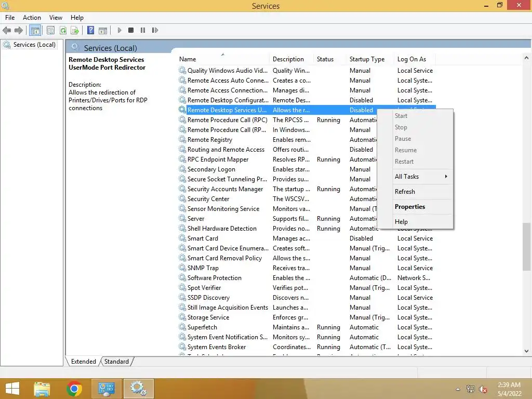The height and width of the screenshot is (399, 532).
Task: Select the Storage Service row
Action: [306, 317]
